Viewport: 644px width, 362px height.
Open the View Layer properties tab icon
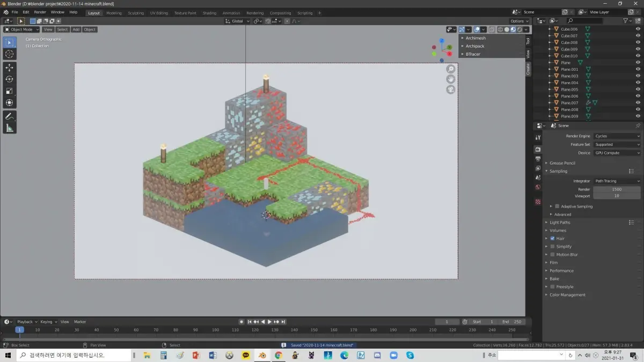point(538,168)
